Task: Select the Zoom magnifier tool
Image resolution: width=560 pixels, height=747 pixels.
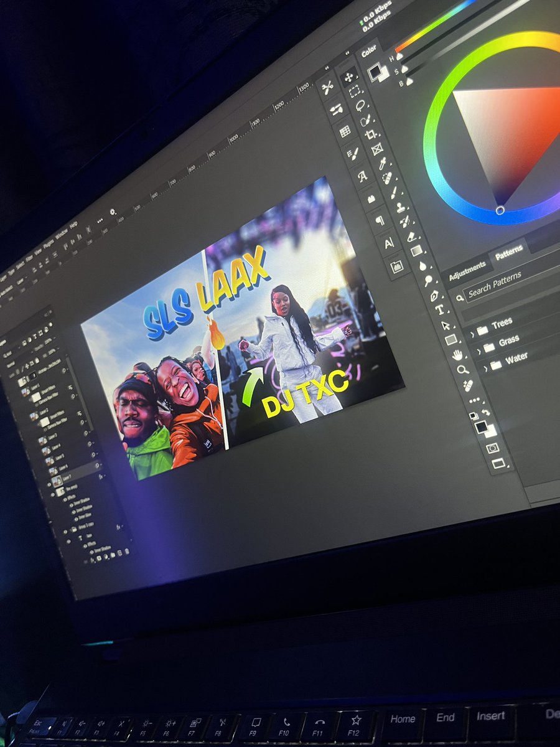Action: pyautogui.click(x=463, y=369)
